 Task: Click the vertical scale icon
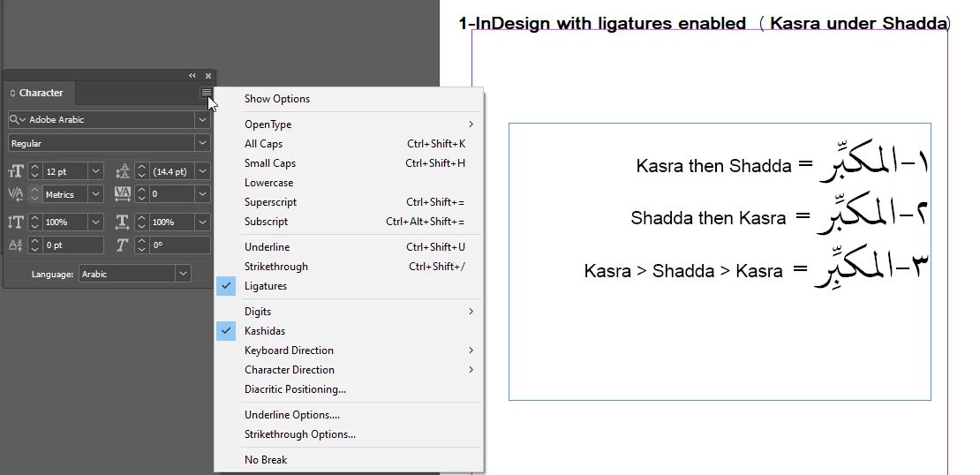coord(16,222)
